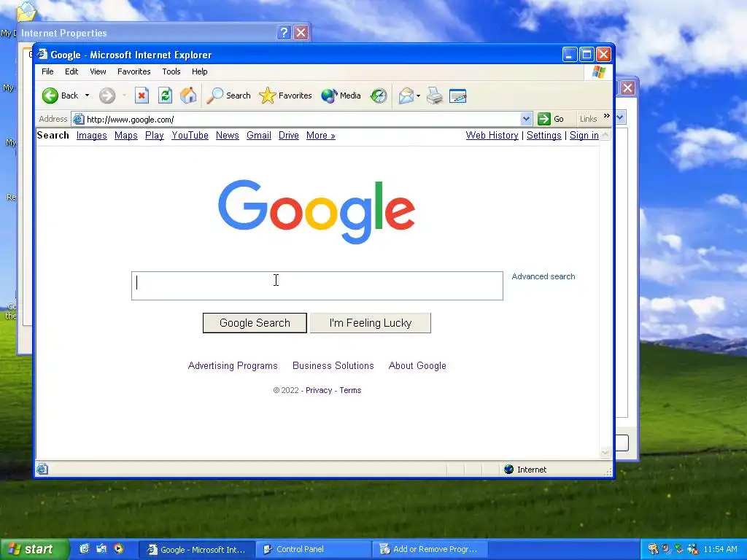Click the Google Search button
Image resolution: width=747 pixels, height=560 pixels.
(255, 323)
